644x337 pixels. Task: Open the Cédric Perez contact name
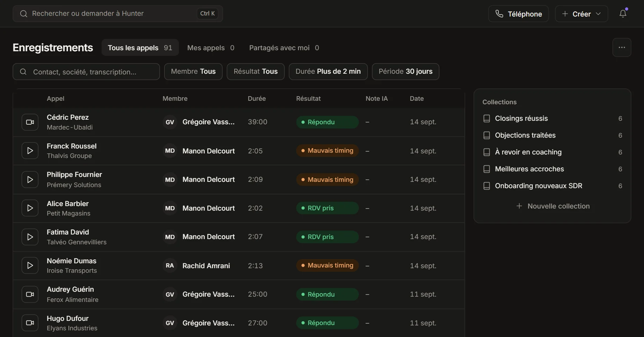pyautogui.click(x=68, y=117)
